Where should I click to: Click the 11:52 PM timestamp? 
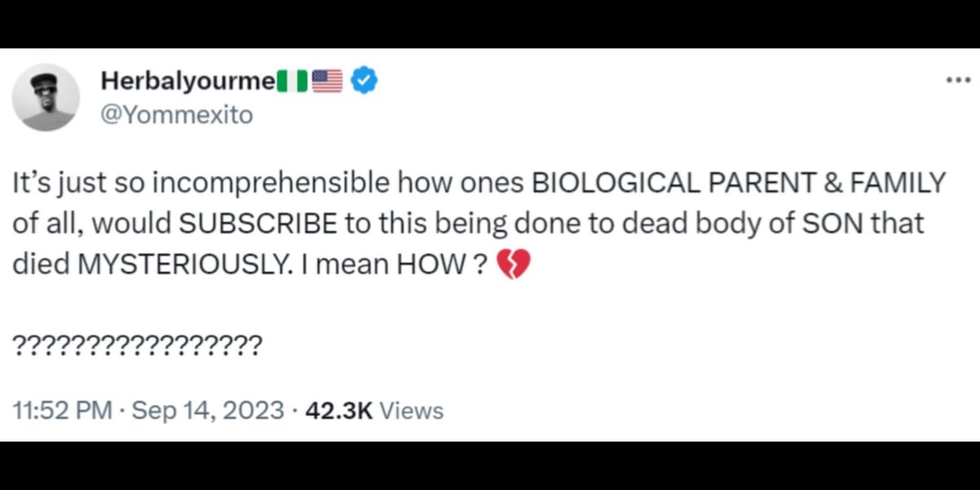(x=63, y=410)
